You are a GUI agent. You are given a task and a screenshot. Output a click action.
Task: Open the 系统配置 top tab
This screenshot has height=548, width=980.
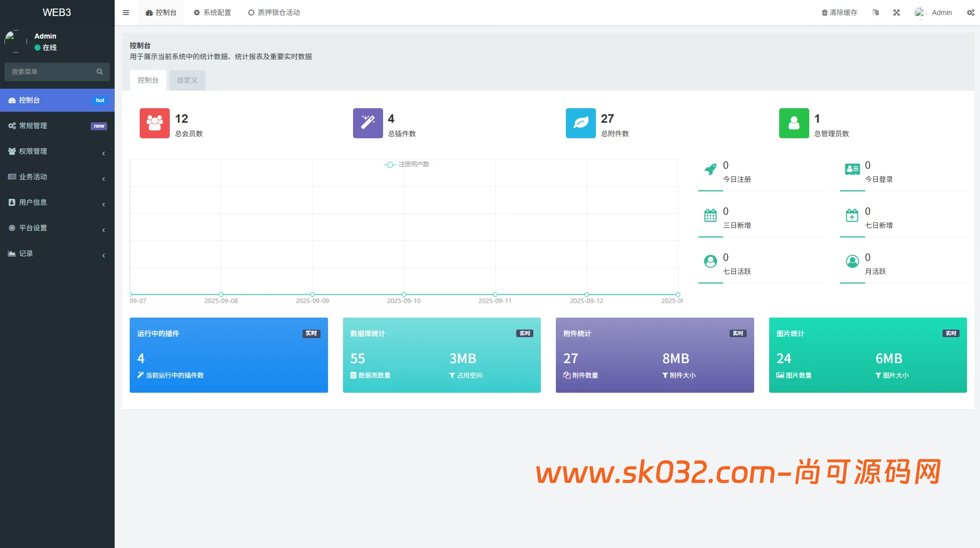(x=212, y=13)
